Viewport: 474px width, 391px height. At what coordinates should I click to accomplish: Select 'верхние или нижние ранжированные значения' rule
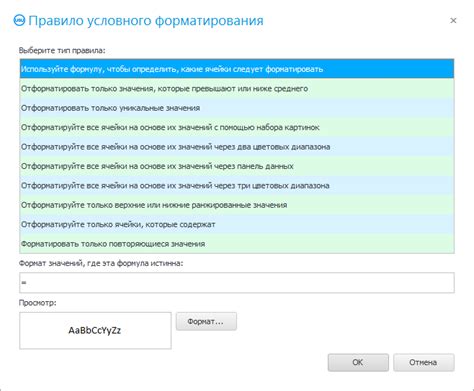point(237,205)
